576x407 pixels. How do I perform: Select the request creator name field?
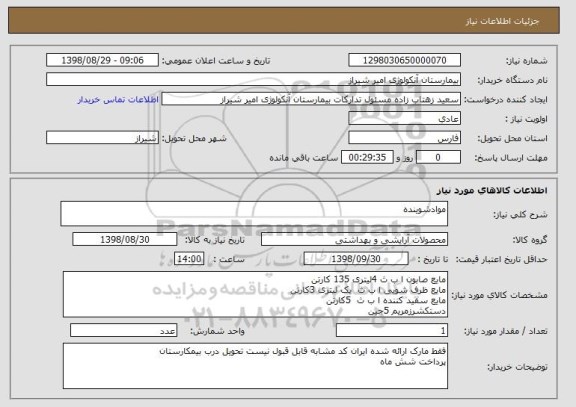[x=311, y=99]
